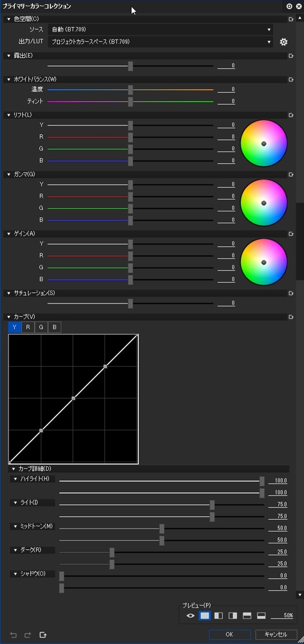The width and height of the screenshot is (304, 644).
Task: Reset the サチュレーション section with its icon
Action: pos(291,293)
